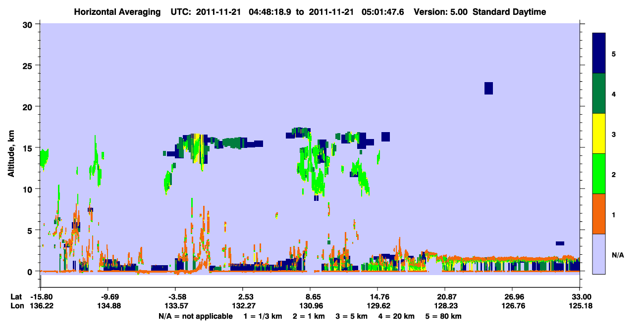The image size is (644, 330).
Task: Click the colorbar label 5
Action: [614, 53]
